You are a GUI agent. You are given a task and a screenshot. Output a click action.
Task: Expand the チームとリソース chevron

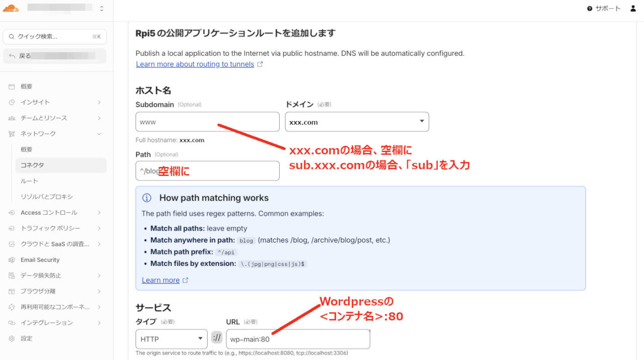pos(99,118)
